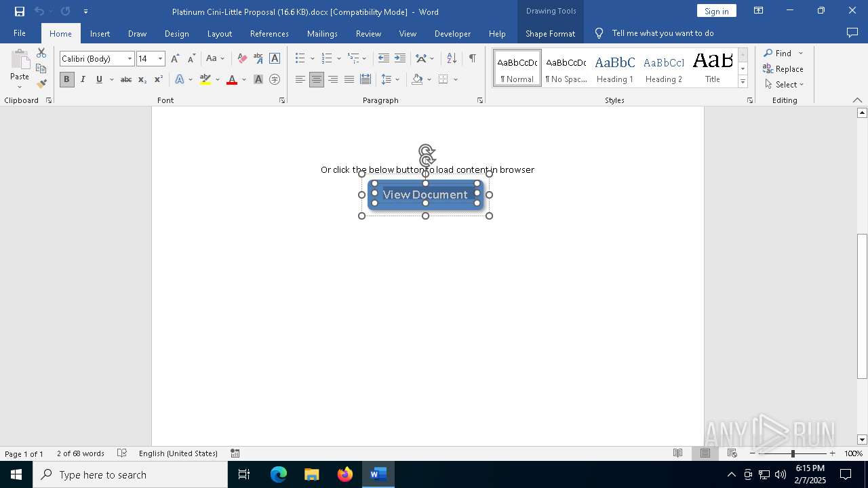Click vertical scrollbar down arrow
Screen dimensions: 868x488
point(862,440)
